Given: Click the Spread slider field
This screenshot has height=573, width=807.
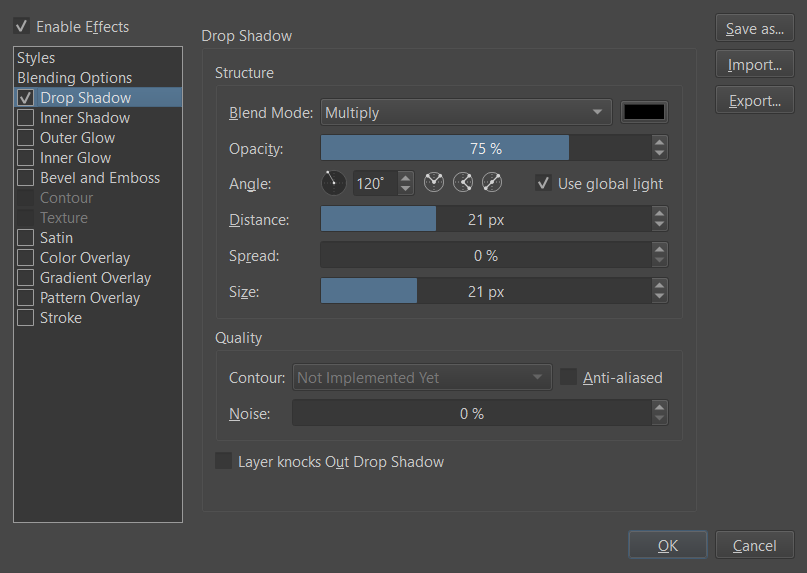Looking at the screenshot, I should (485, 256).
